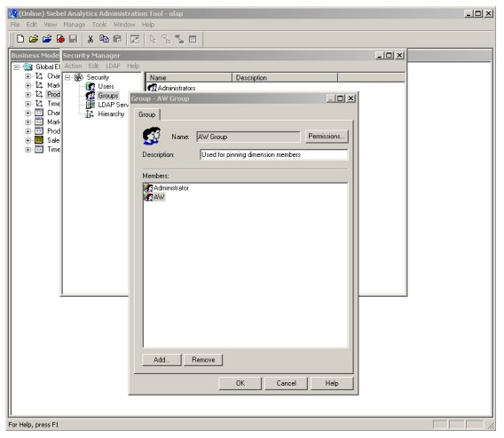Open the Tools menu
Viewport: 504px width, 438px height.
tap(99, 25)
